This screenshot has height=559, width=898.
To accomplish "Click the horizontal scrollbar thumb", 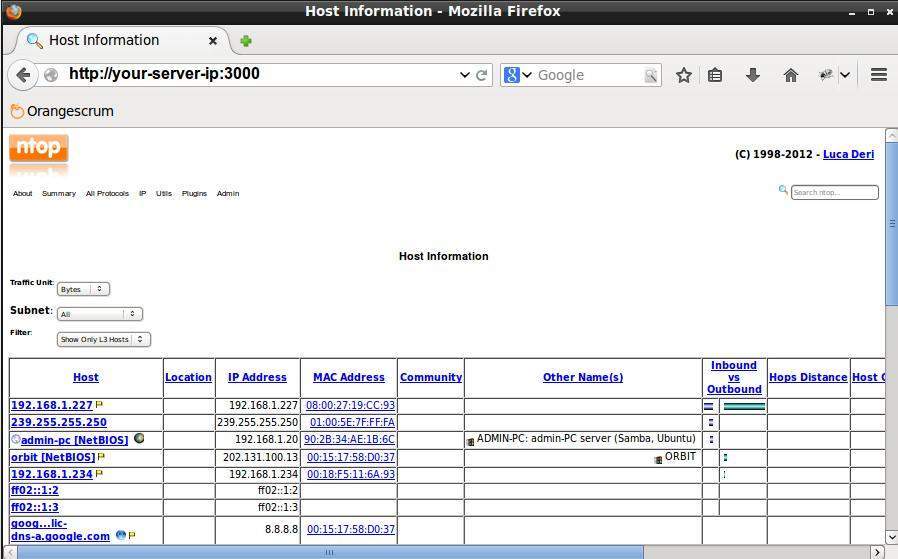I will 330,552.
